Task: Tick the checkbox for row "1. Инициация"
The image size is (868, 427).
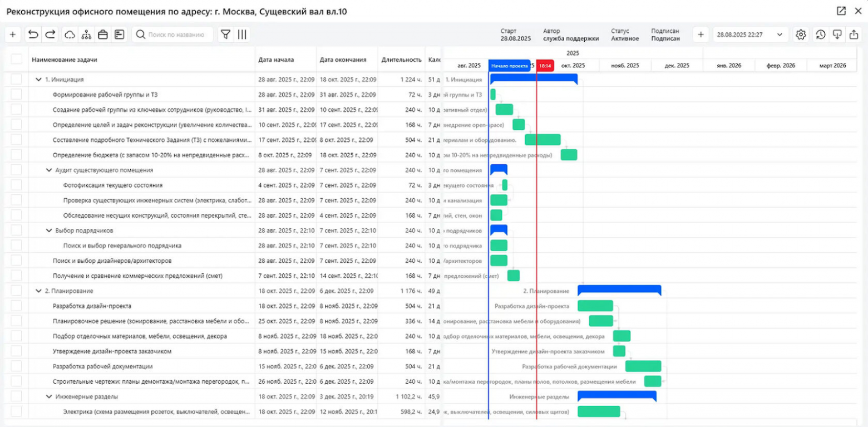Action: click(16, 80)
